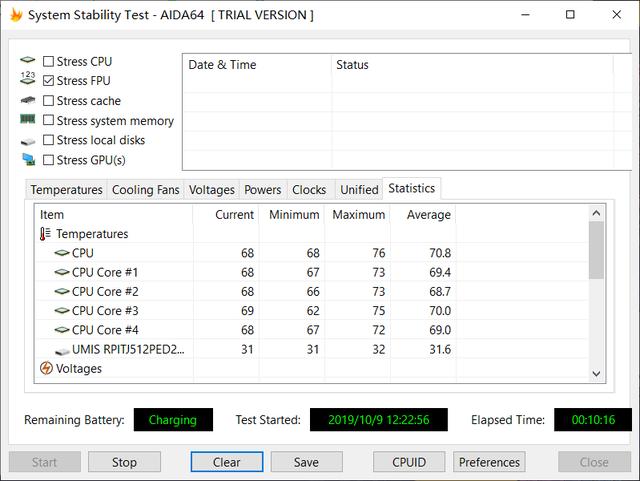Tick the Stress system memory checkbox
Image resolution: width=640 pixels, height=481 pixels.
coord(48,120)
